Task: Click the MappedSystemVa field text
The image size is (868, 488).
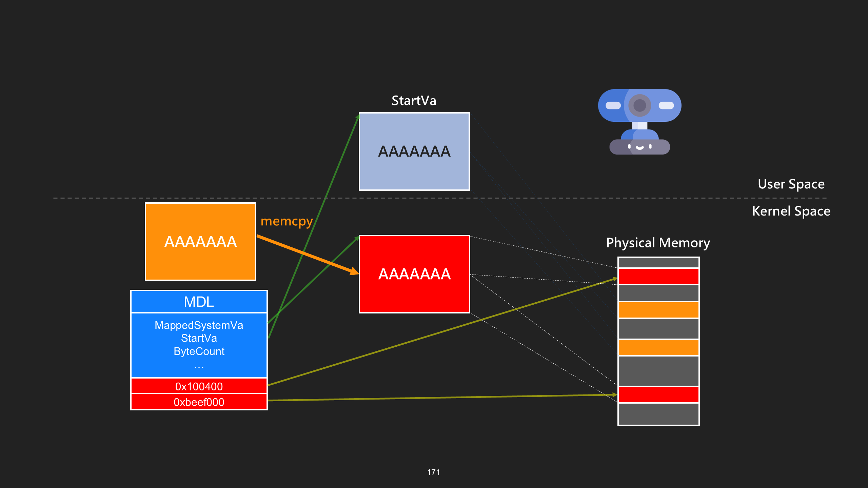Action: click(199, 325)
